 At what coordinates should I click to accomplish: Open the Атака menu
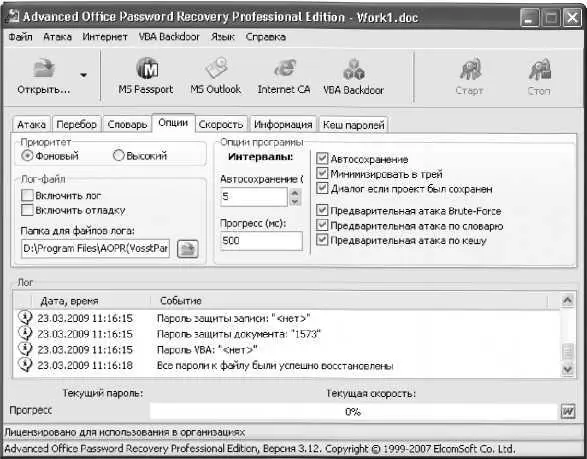click(x=57, y=37)
